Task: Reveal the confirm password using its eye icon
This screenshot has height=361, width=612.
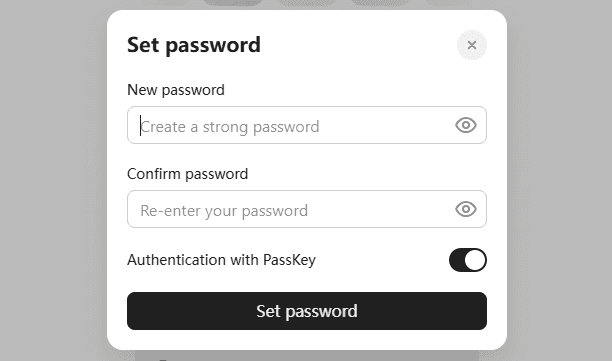Action: tap(466, 209)
